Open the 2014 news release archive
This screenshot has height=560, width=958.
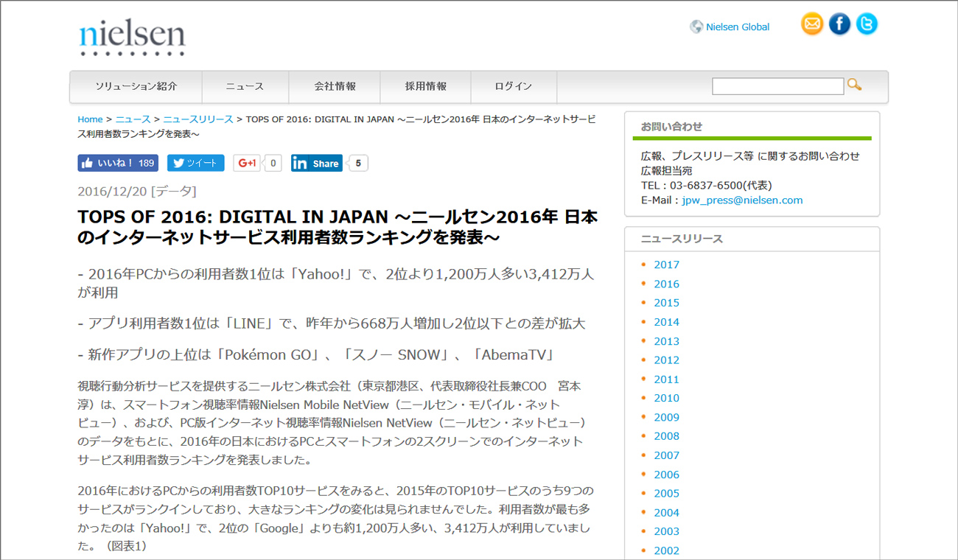(666, 322)
